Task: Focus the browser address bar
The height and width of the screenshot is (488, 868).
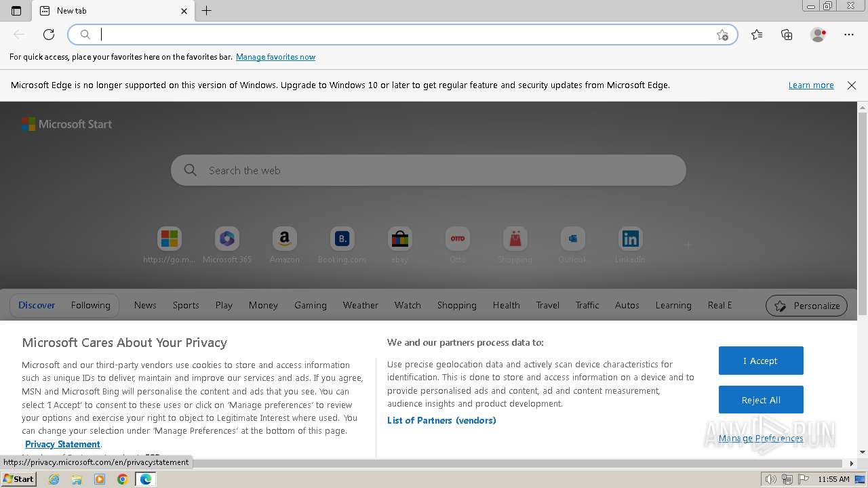Action: [x=403, y=35]
